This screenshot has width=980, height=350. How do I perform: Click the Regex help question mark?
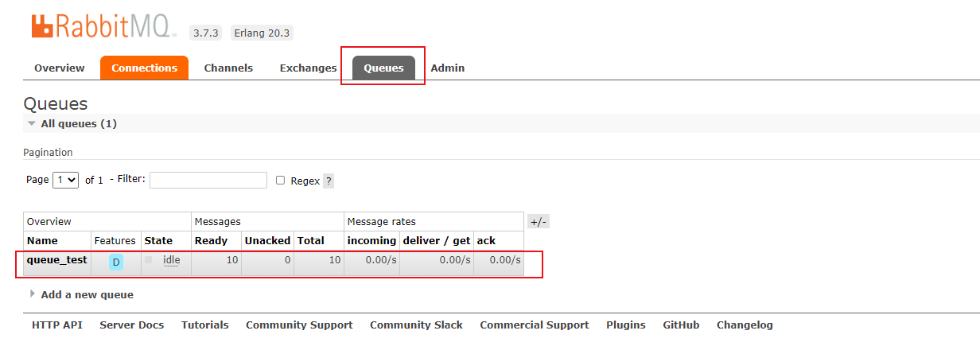[329, 181]
